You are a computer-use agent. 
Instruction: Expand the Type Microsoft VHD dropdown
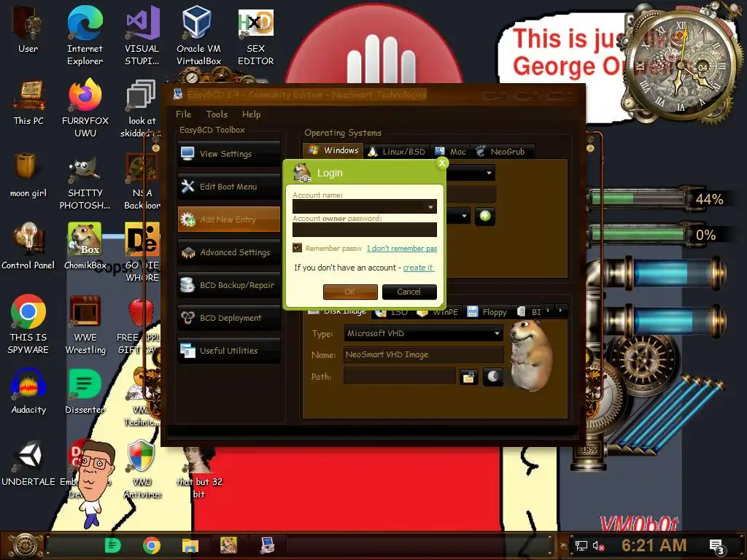(497, 333)
